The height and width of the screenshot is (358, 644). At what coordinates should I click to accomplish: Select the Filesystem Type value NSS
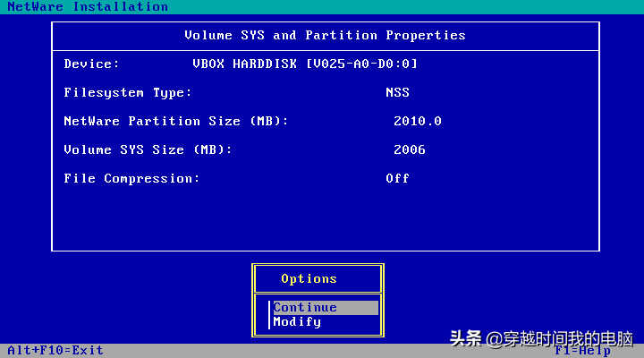coord(397,92)
